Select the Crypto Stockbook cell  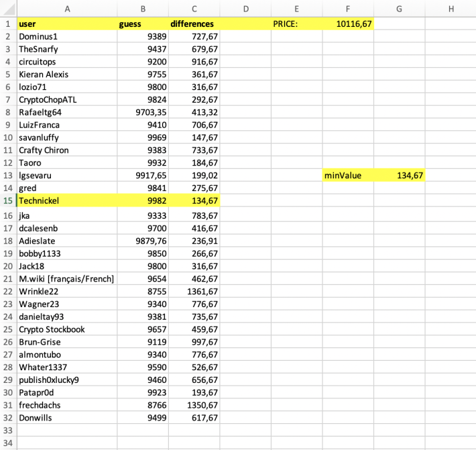(67, 329)
